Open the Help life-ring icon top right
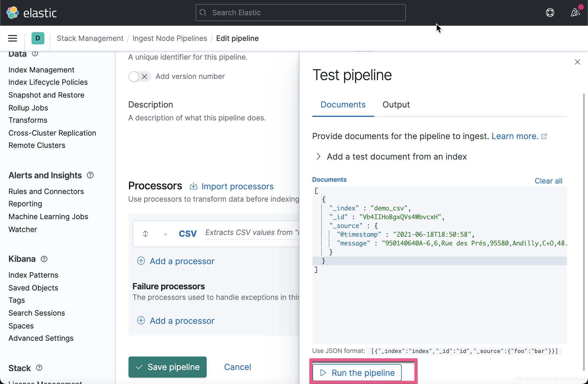This screenshot has width=588, height=384. coord(550,13)
